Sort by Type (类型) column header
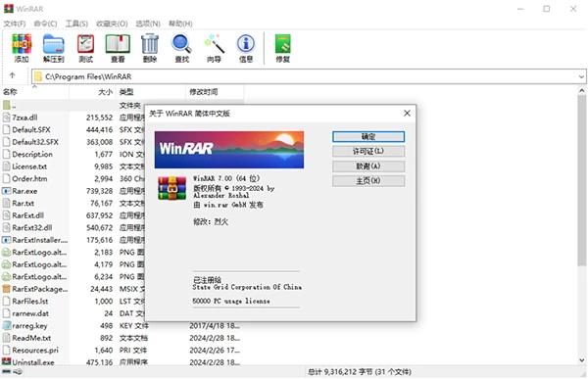The image size is (588, 379). point(151,92)
